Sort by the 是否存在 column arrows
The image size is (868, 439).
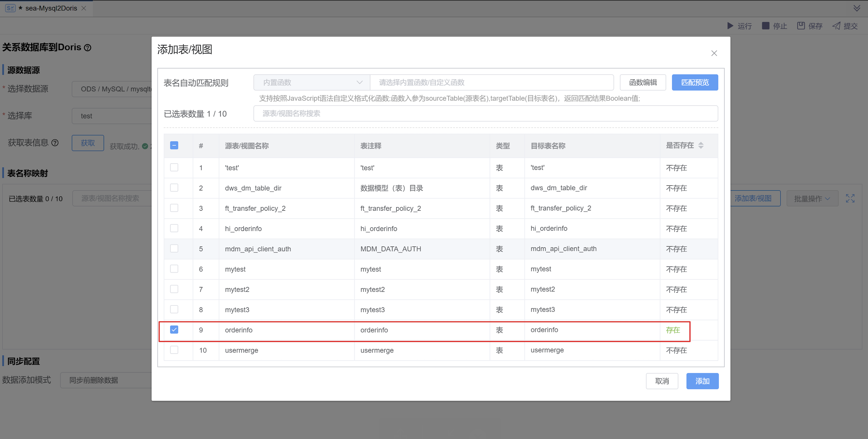click(x=701, y=145)
